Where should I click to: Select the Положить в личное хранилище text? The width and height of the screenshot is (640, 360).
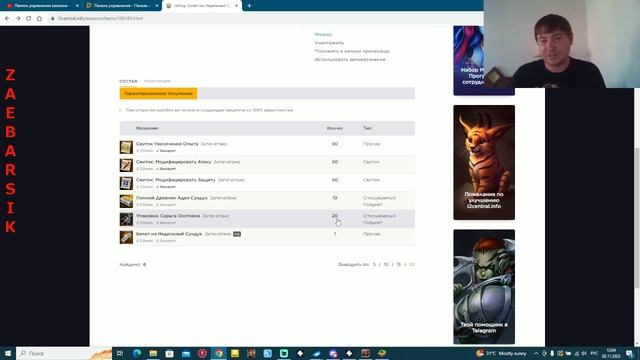tap(352, 51)
